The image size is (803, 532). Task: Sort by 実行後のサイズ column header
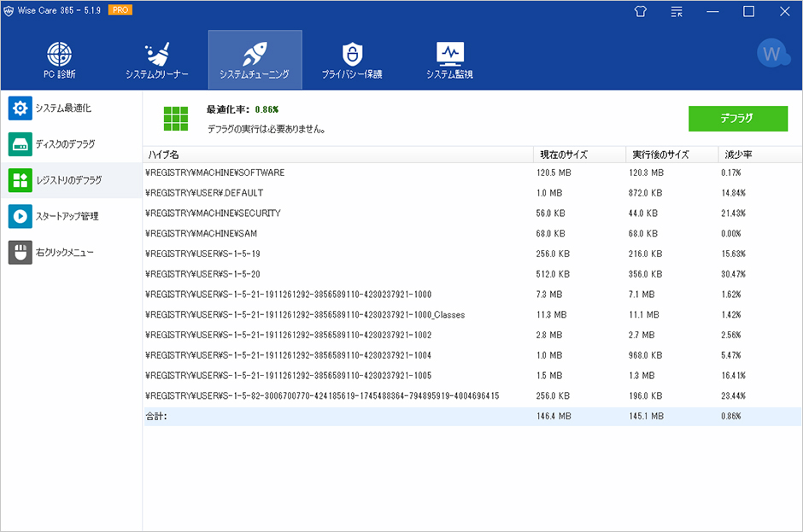(x=672, y=155)
